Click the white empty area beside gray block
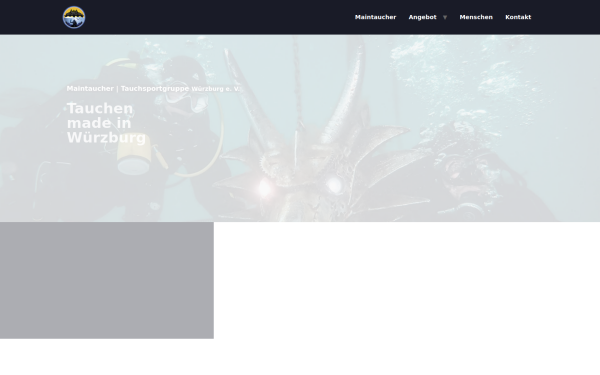Screen dimensions: 600x375 407,280
